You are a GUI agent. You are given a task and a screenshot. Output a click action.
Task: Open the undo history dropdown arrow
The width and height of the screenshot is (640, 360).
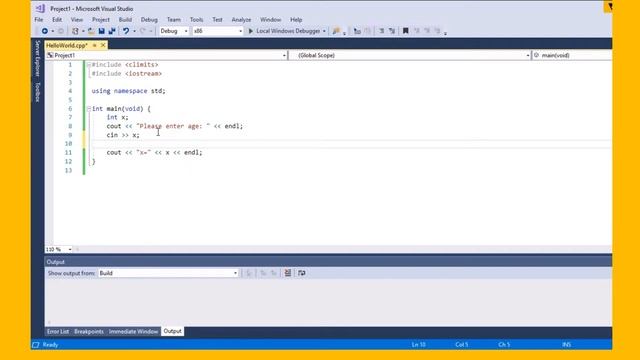pyautogui.click(x=134, y=31)
